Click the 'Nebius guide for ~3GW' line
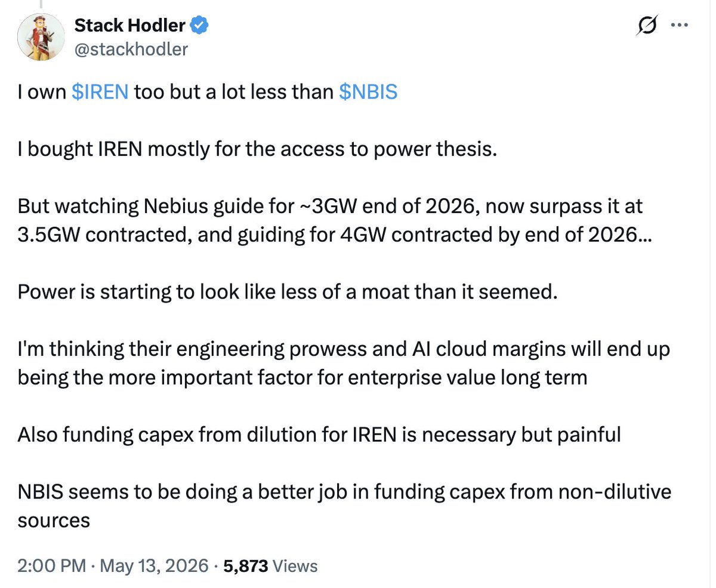Screen dimensions: 716x588 (x=329, y=207)
